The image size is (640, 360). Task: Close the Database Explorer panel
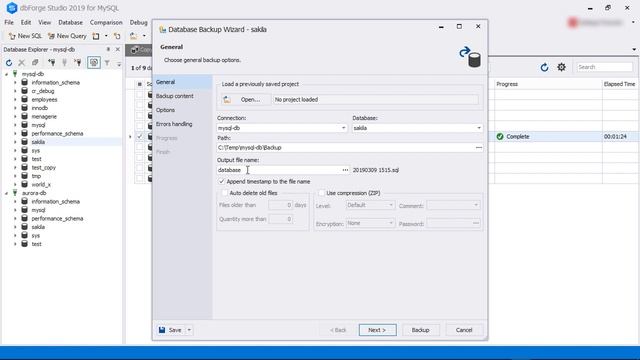118,49
